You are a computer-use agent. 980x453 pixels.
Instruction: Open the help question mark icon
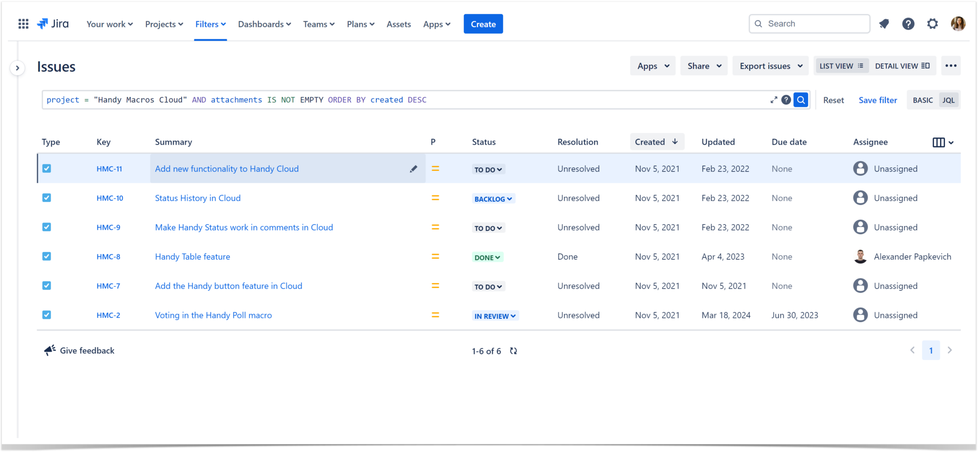pyautogui.click(x=908, y=23)
